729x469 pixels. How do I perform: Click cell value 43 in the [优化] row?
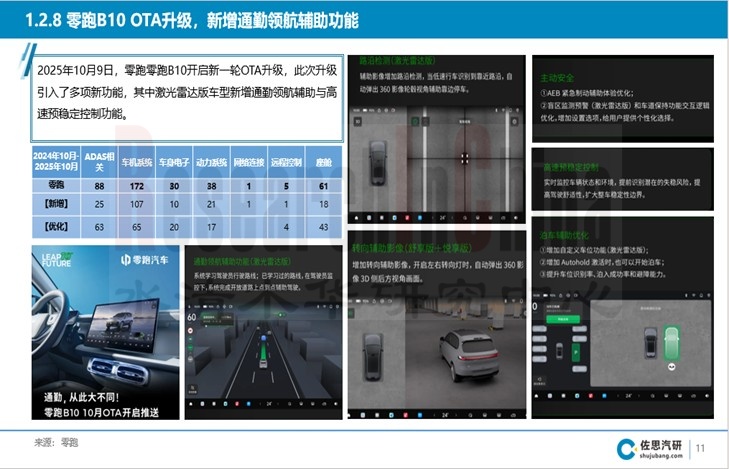pos(324,227)
